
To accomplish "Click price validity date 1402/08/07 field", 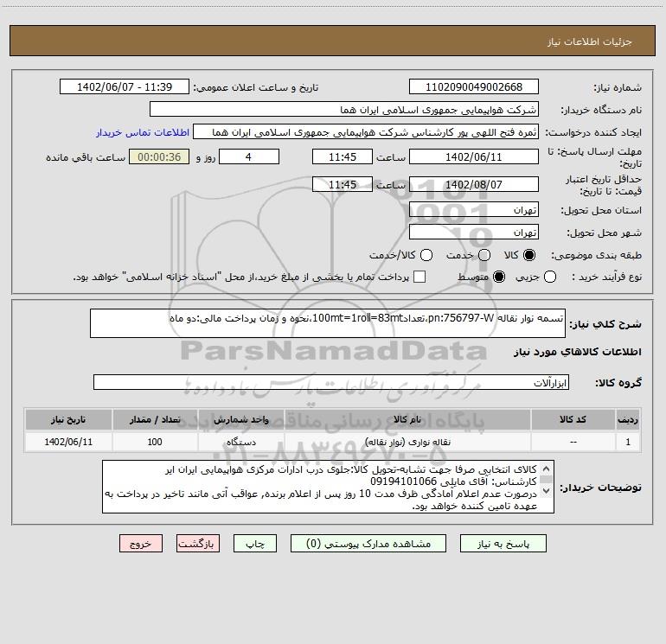I will point(474,184).
